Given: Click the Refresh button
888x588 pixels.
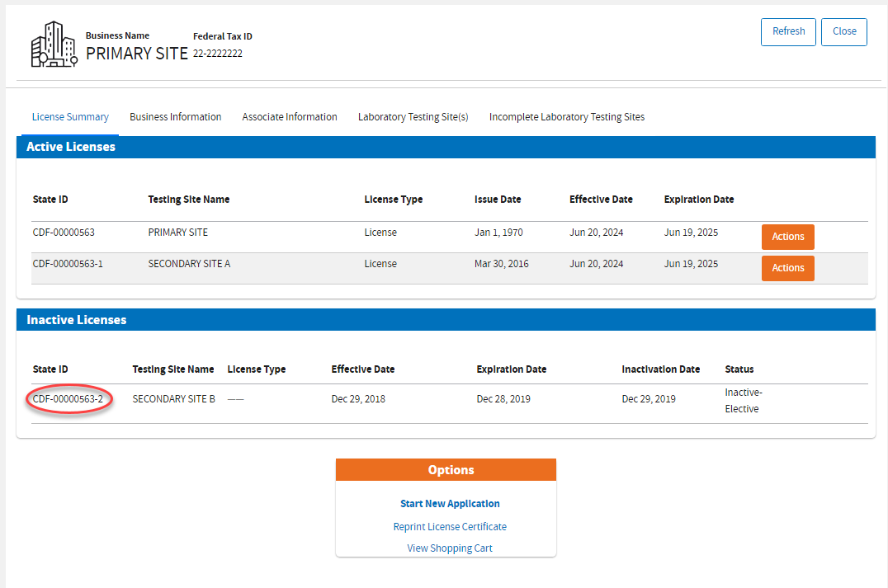Looking at the screenshot, I should point(788,31).
